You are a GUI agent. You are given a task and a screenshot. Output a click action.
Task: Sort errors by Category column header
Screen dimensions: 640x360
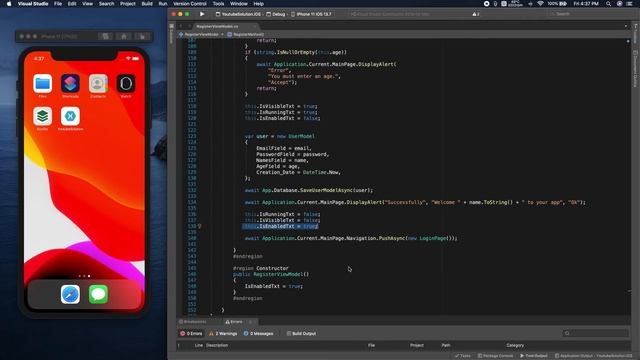pos(515,345)
